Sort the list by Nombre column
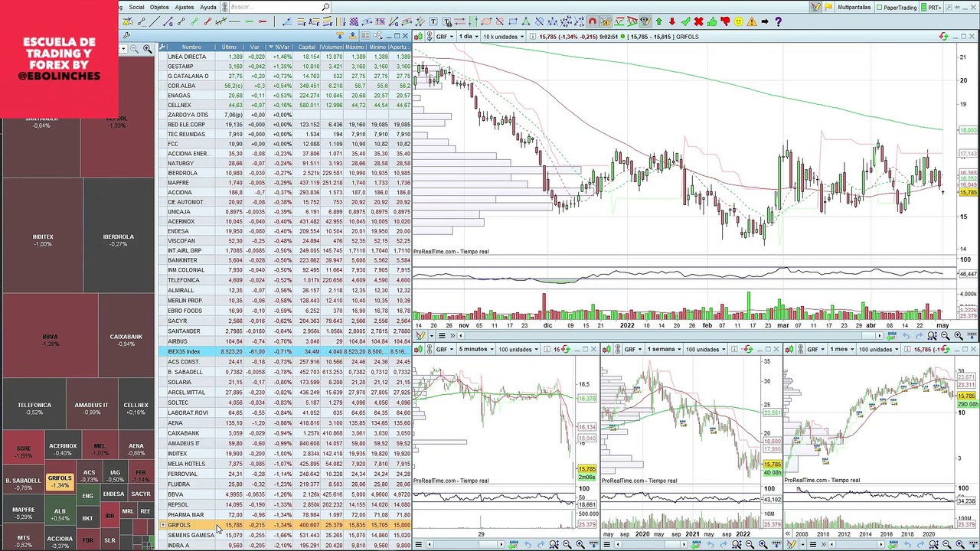Viewport: 980px width, 551px height. click(x=191, y=47)
